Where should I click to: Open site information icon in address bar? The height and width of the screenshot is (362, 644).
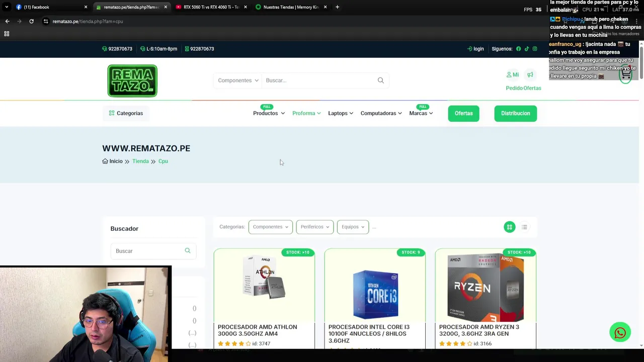pos(46,21)
